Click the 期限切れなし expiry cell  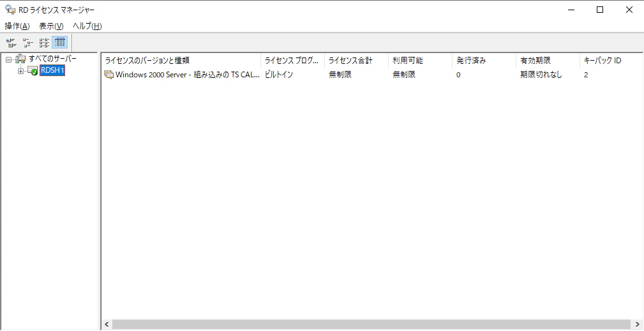(541, 75)
